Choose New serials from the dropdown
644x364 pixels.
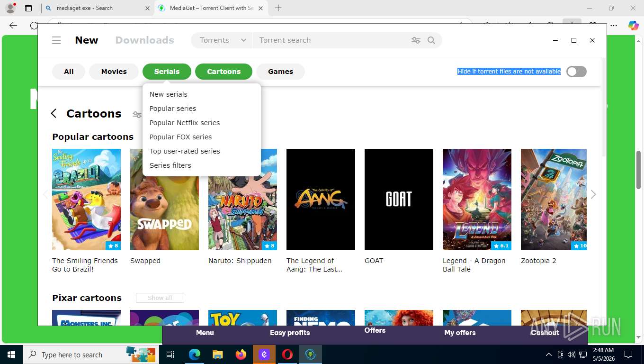[201, 94]
